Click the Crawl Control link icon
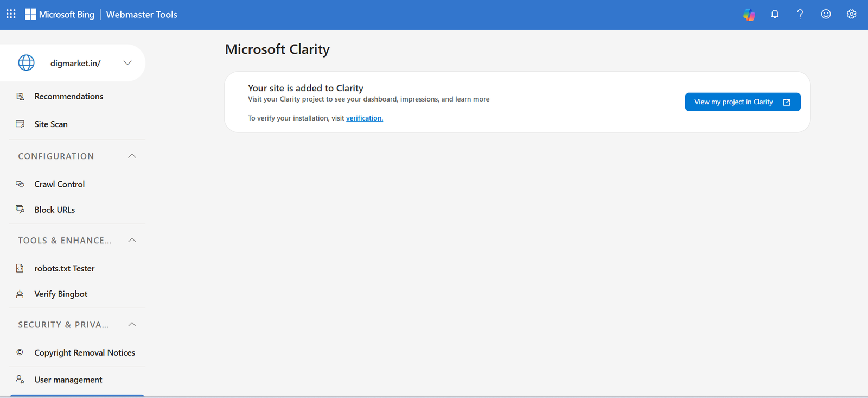The image size is (868, 398). pyautogui.click(x=20, y=184)
